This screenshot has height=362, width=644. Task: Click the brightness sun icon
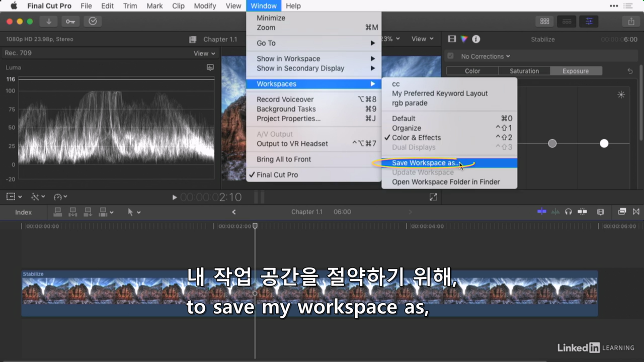click(621, 95)
